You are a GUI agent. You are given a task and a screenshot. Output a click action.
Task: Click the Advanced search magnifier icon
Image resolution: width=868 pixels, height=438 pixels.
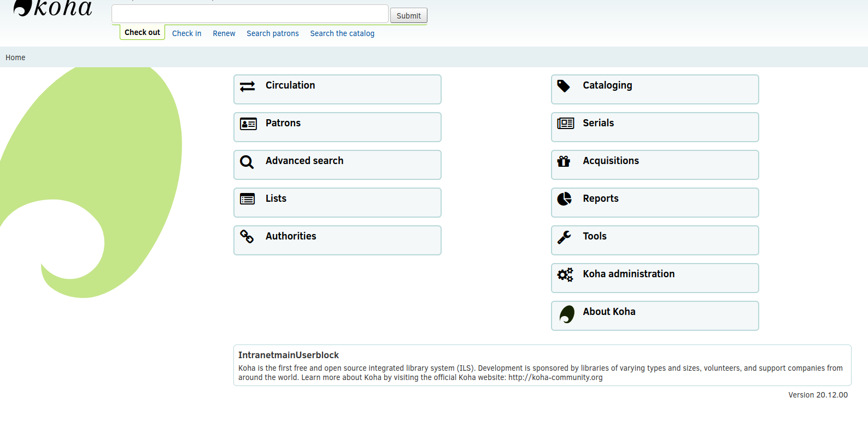coord(247,162)
